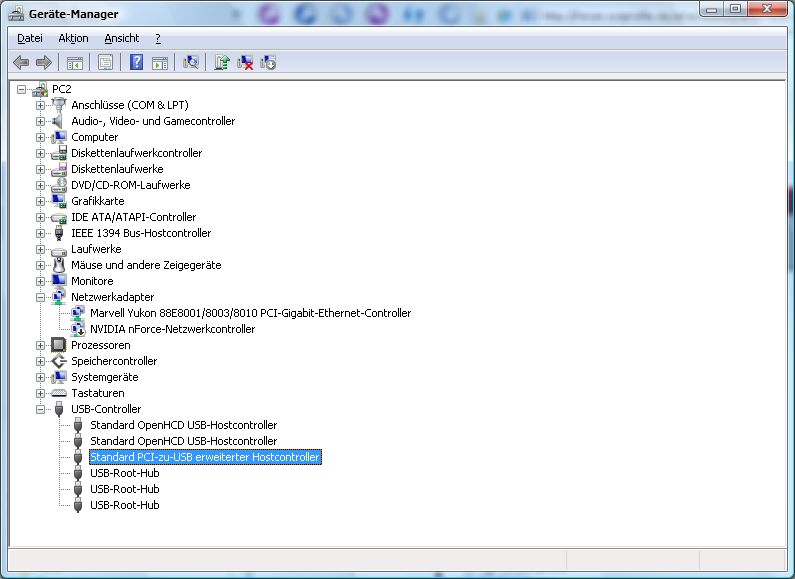
Task: Select Mäuse und andere Zeigegeräte label
Action: coord(146,265)
